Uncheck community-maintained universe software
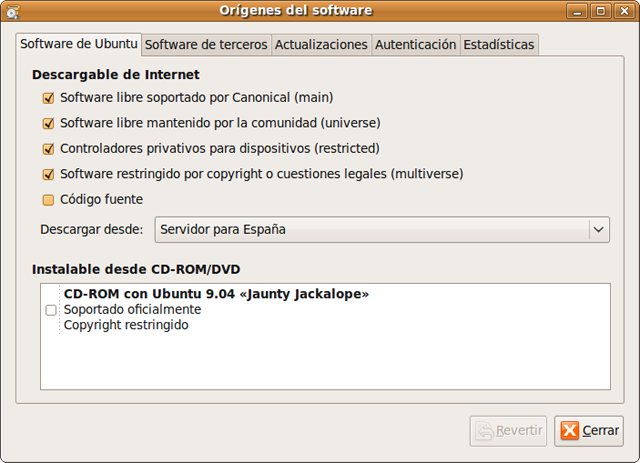The height and width of the screenshot is (463, 640). click(x=48, y=124)
